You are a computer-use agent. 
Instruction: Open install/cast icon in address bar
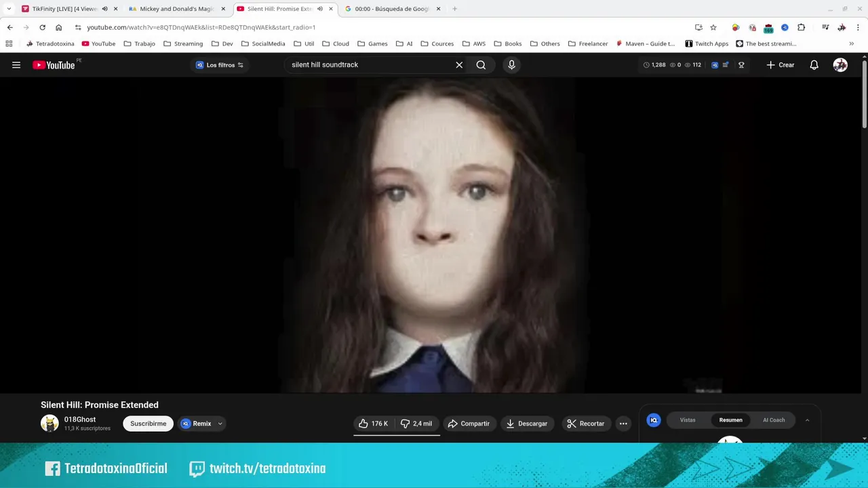coord(698,27)
